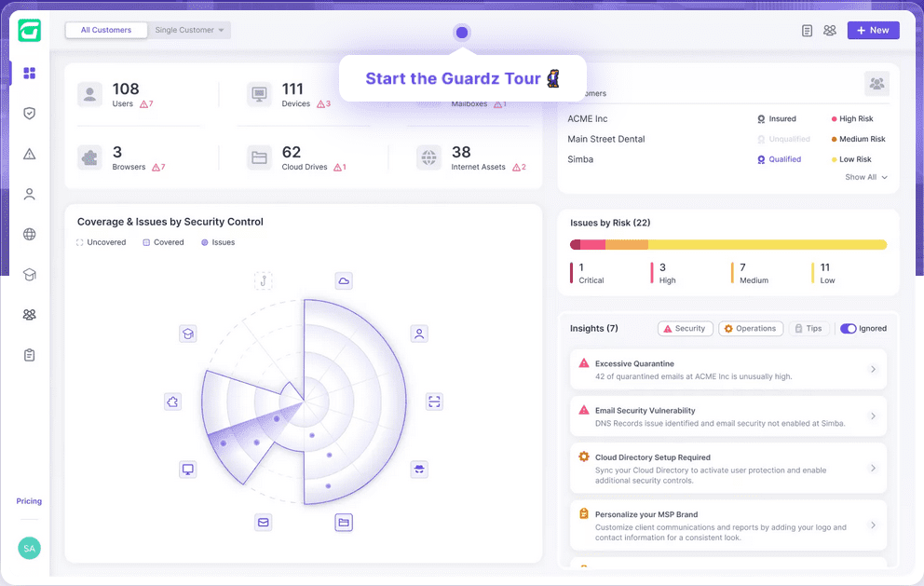Select the scan frame icon on radar chart
Screen dimensions: 924x586
[x=434, y=402]
